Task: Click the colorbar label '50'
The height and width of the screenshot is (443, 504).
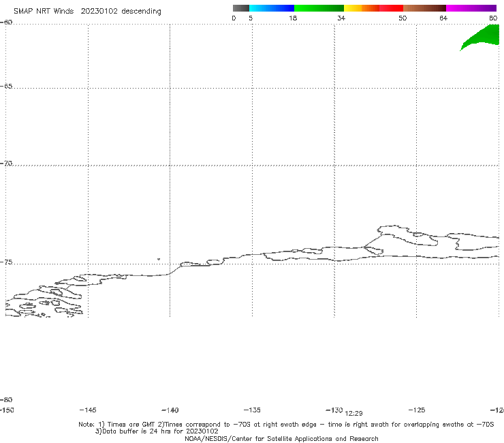Action: point(403,18)
